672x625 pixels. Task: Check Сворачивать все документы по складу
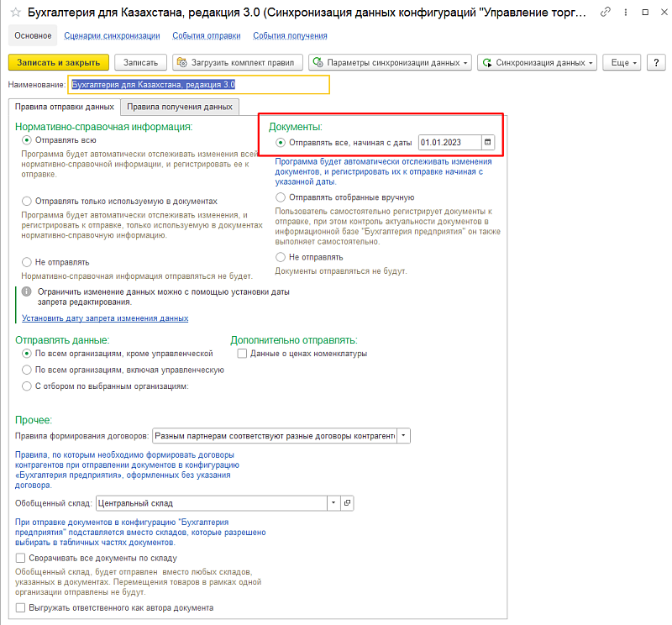[x=21, y=558]
